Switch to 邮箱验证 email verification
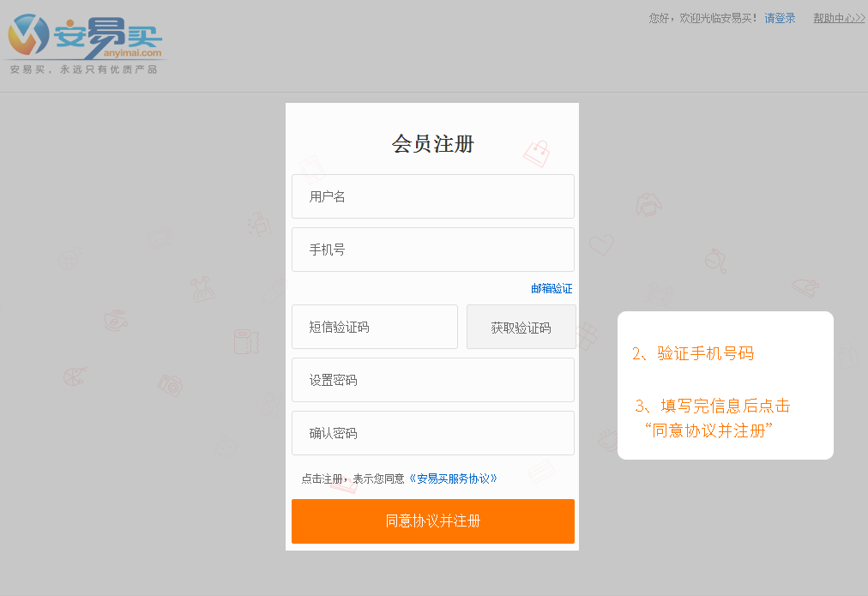This screenshot has width=868, height=596. point(552,288)
